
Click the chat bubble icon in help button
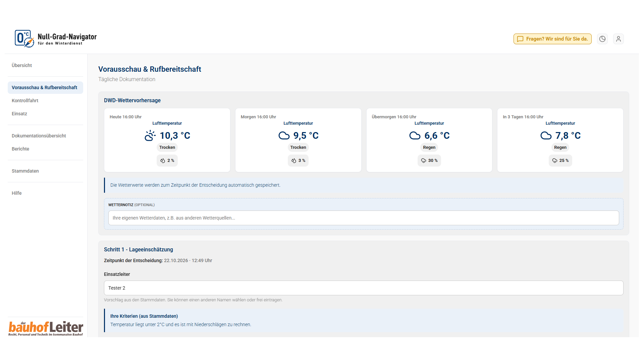point(520,39)
